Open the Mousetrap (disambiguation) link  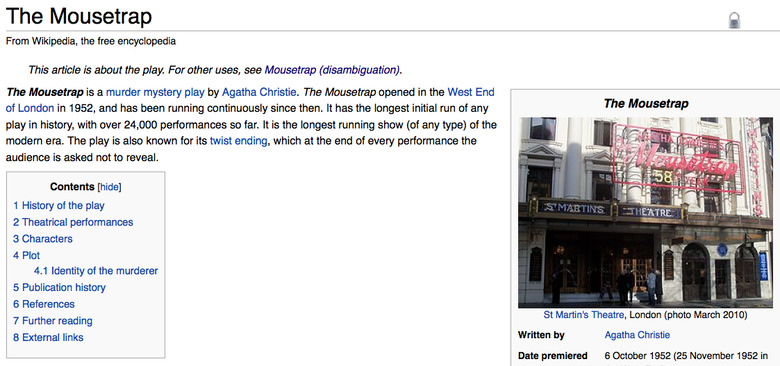click(332, 70)
